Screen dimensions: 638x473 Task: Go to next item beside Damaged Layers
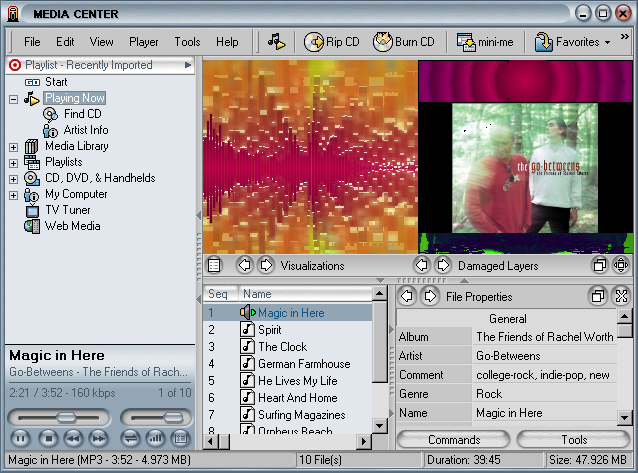click(443, 265)
